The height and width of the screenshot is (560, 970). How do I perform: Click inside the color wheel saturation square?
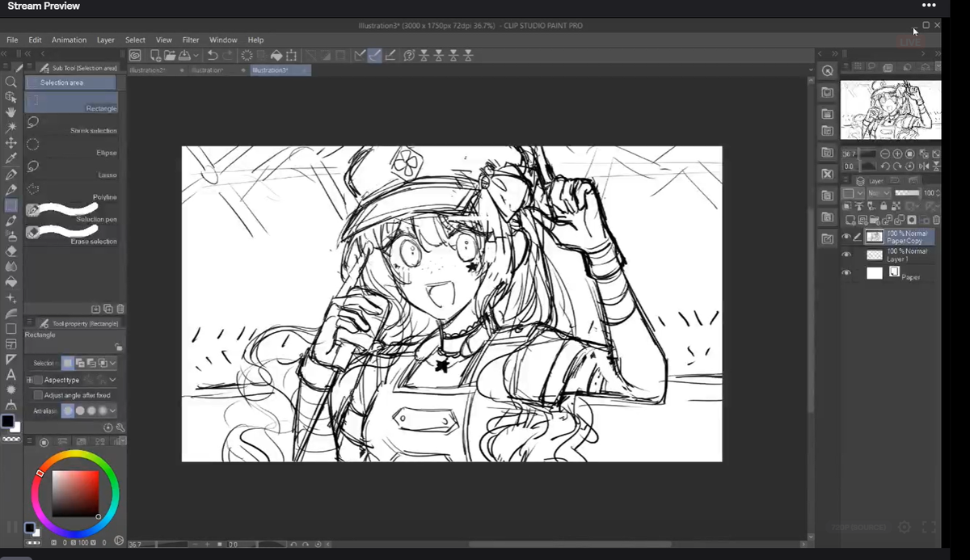point(75,494)
